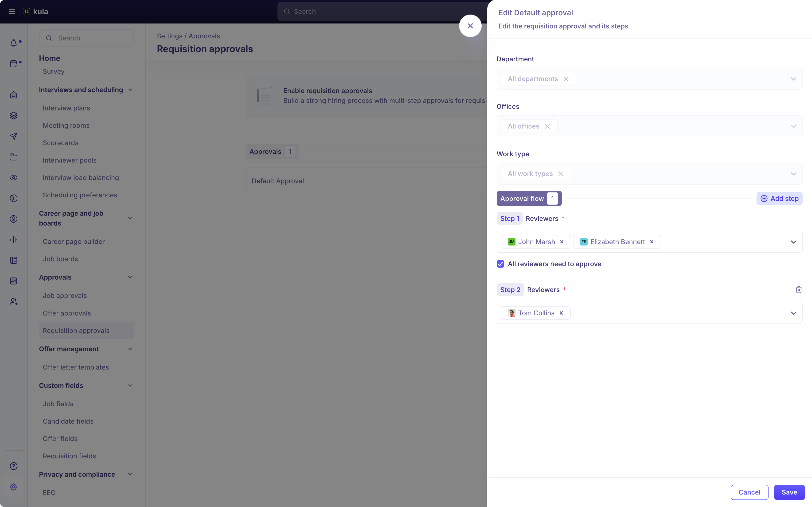Viewport: 812px width, 507px height.
Task: Delete Step 2 with trash icon
Action: [799, 290]
